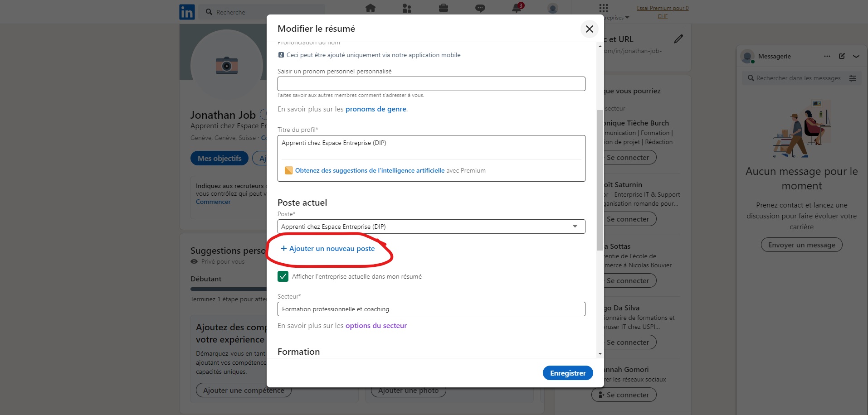Open the Messaging speech bubble icon
The image size is (868, 415).
(x=480, y=8)
